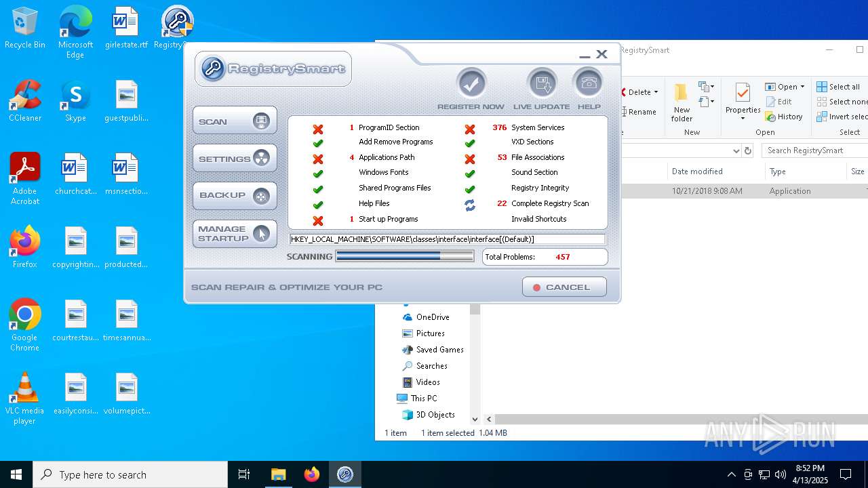This screenshot has height=488, width=868.
Task: Click Select none in Explorer
Action: point(842,102)
